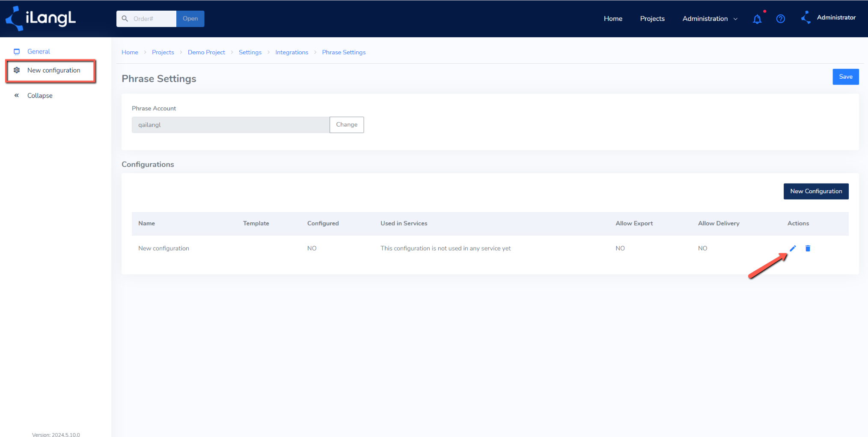Viewport: 868px width, 437px height.
Task: Collapse the sidebar menu
Action: (40, 95)
